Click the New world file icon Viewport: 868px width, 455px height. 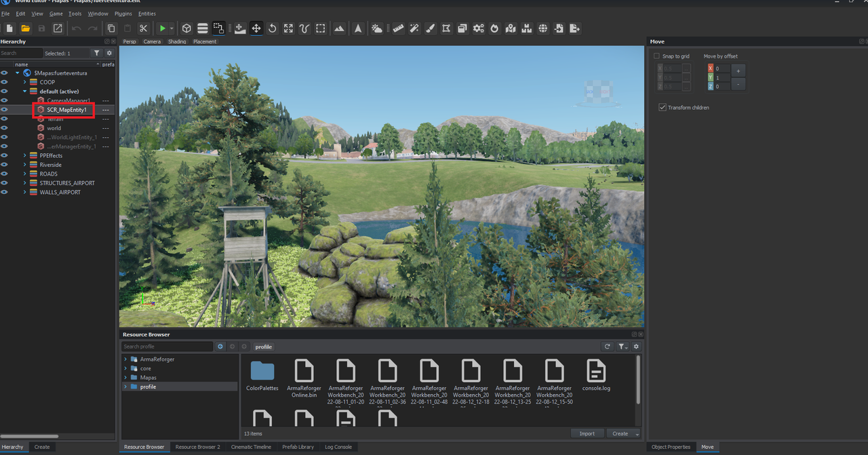(9, 28)
